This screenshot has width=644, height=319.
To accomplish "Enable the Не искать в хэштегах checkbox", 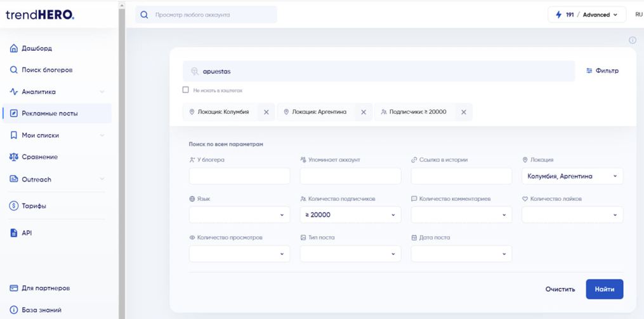I will point(186,90).
